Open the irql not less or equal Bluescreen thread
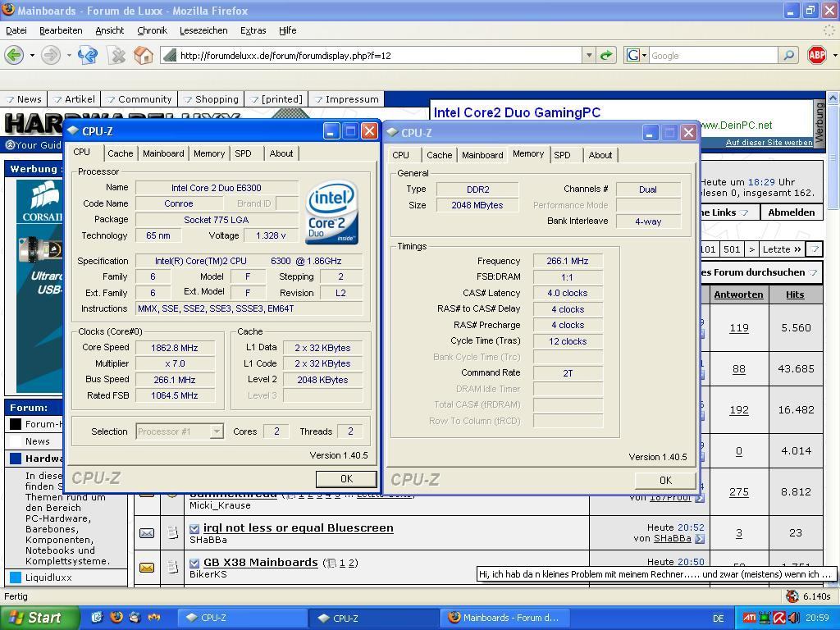 click(x=298, y=527)
